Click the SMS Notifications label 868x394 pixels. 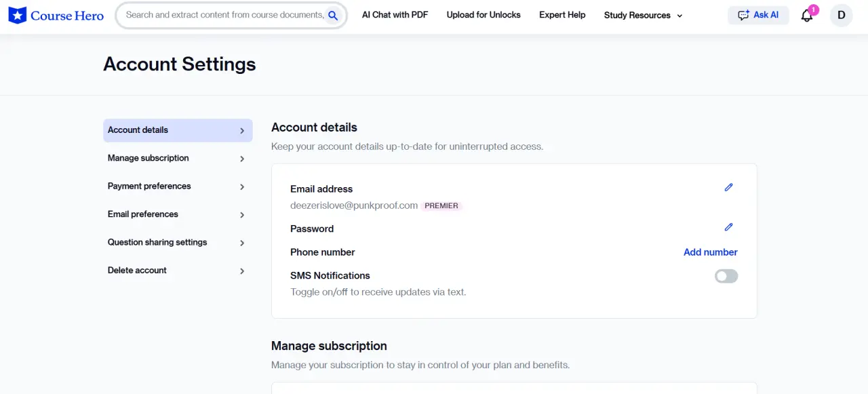(330, 275)
